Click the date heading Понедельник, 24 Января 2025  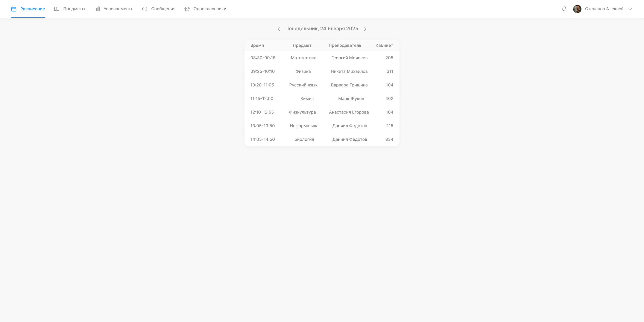[x=322, y=29]
